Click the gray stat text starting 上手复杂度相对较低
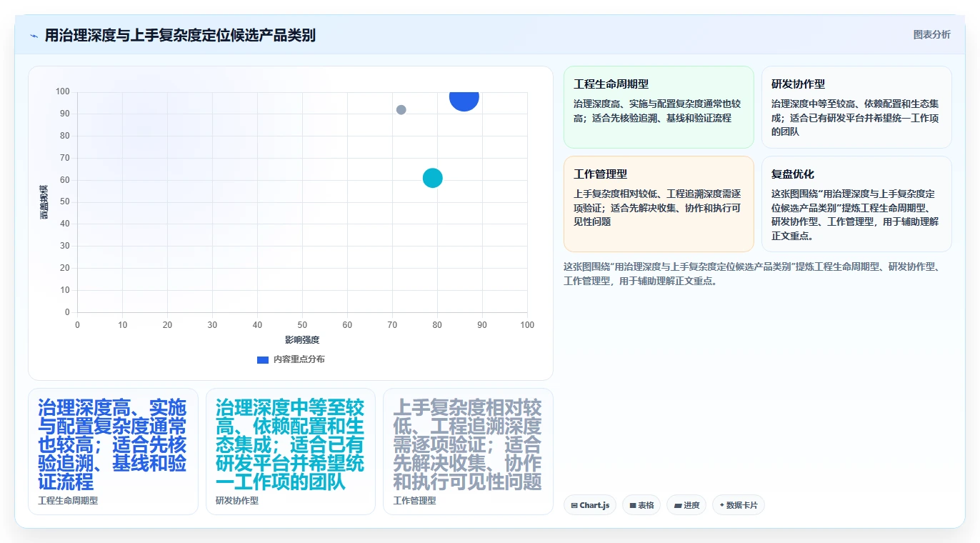The height and width of the screenshot is (543, 980). pyautogui.click(x=467, y=444)
